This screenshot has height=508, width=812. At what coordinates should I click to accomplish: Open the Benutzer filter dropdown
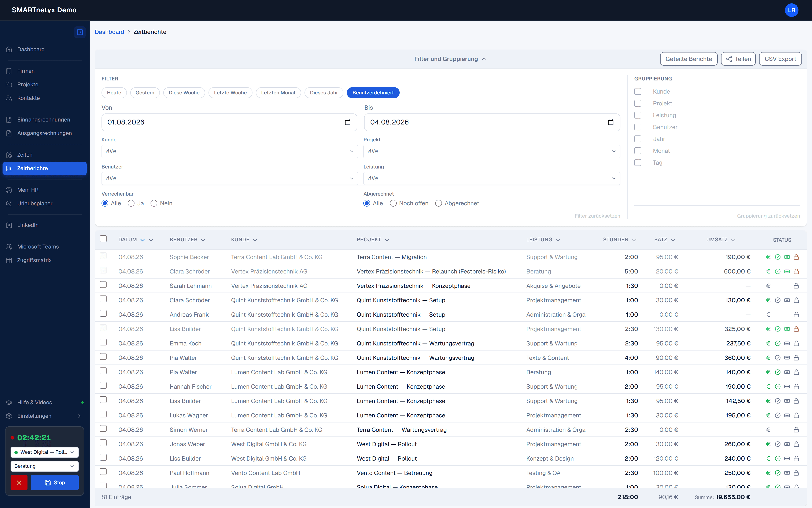(x=229, y=178)
